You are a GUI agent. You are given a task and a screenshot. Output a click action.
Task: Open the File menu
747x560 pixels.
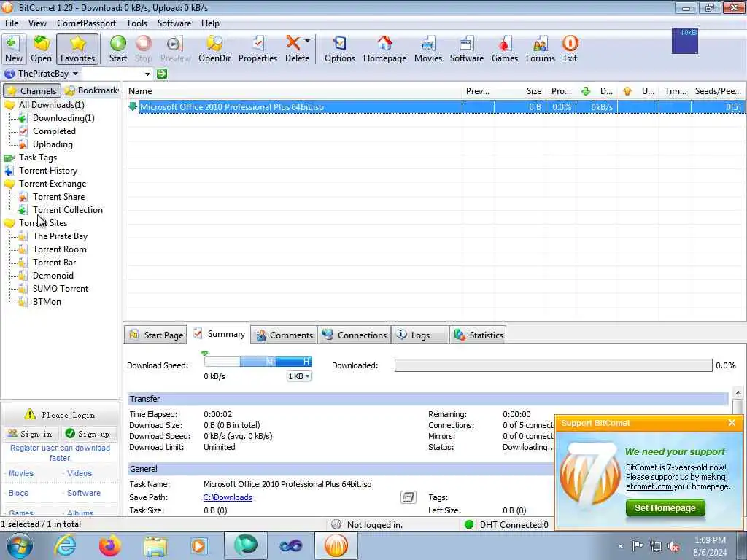(x=12, y=23)
